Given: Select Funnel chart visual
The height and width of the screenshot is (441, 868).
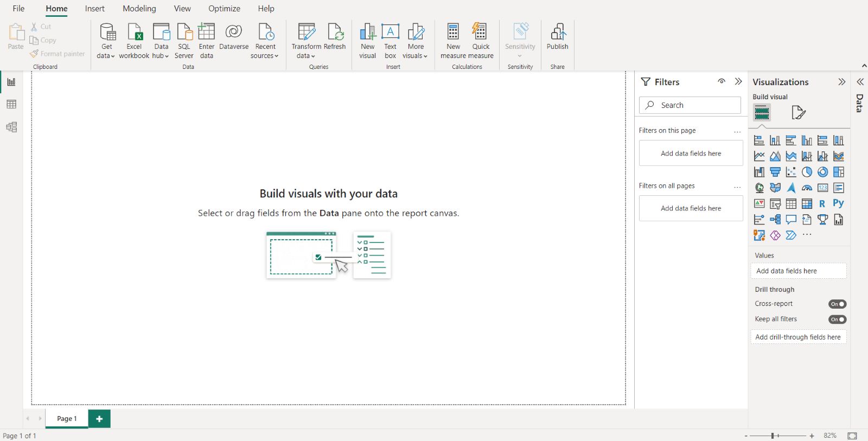Looking at the screenshot, I should tap(775, 172).
